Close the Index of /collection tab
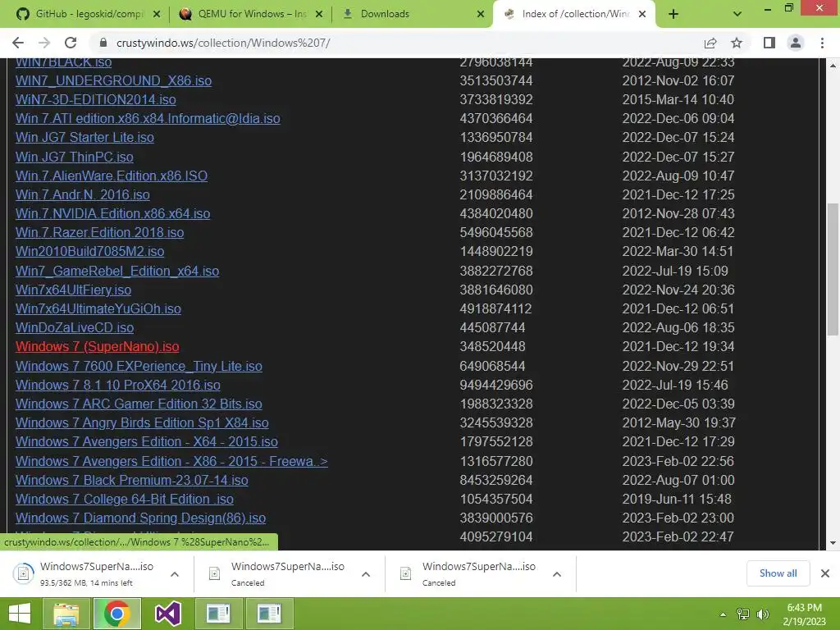 (642, 14)
